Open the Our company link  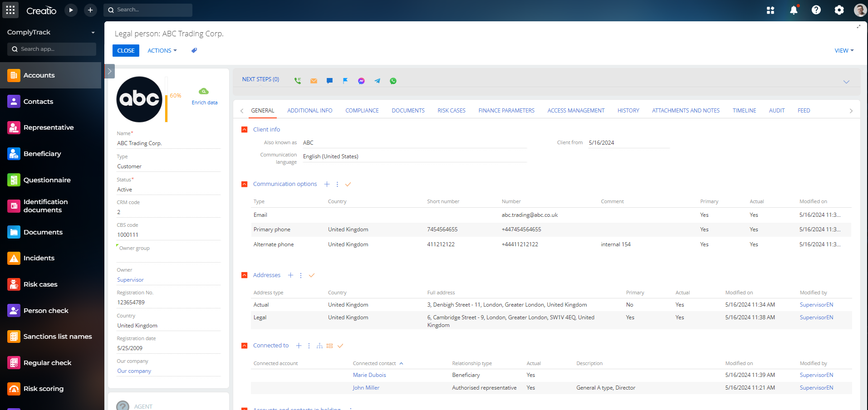pos(134,371)
